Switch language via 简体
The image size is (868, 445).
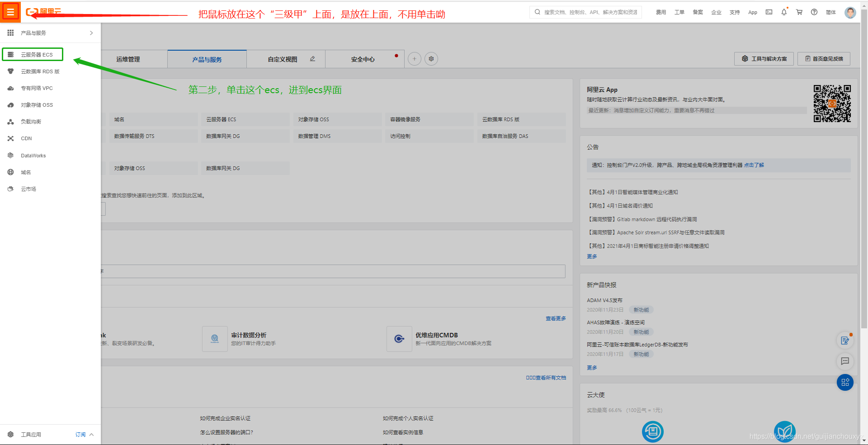click(x=831, y=12)
